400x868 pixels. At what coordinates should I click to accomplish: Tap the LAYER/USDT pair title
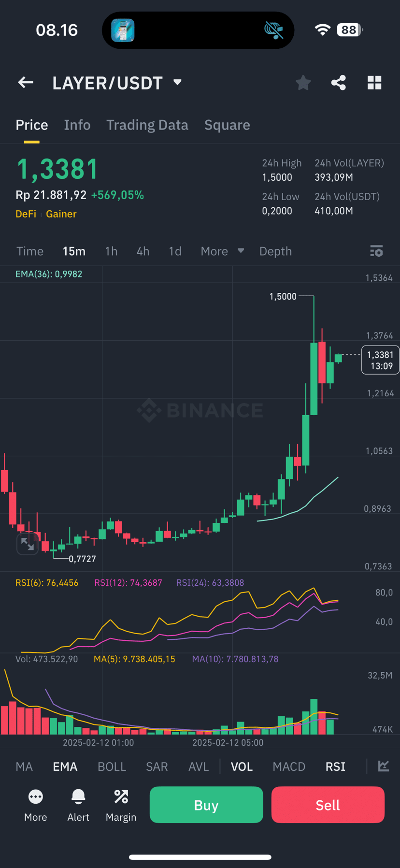click(x=107, y=83)
